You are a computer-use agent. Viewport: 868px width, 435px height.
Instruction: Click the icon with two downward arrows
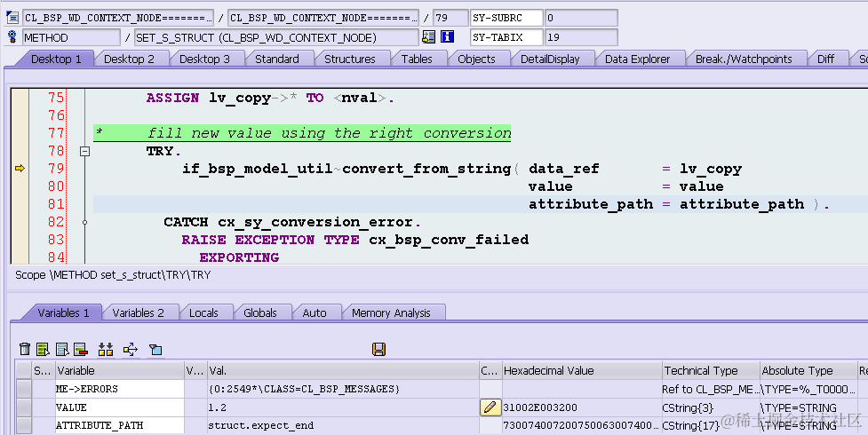pos(106,349)
